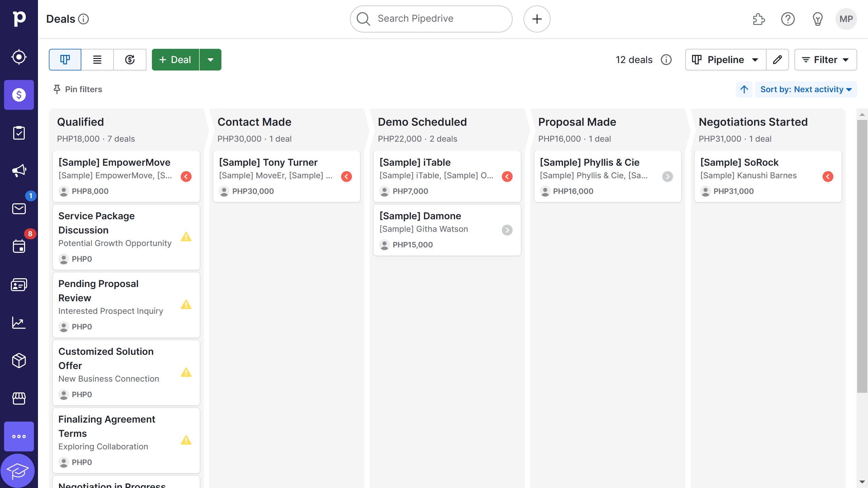Open the More options menu in the sidebar
This screenshot has height=488, width=868.
coord(19,436)
